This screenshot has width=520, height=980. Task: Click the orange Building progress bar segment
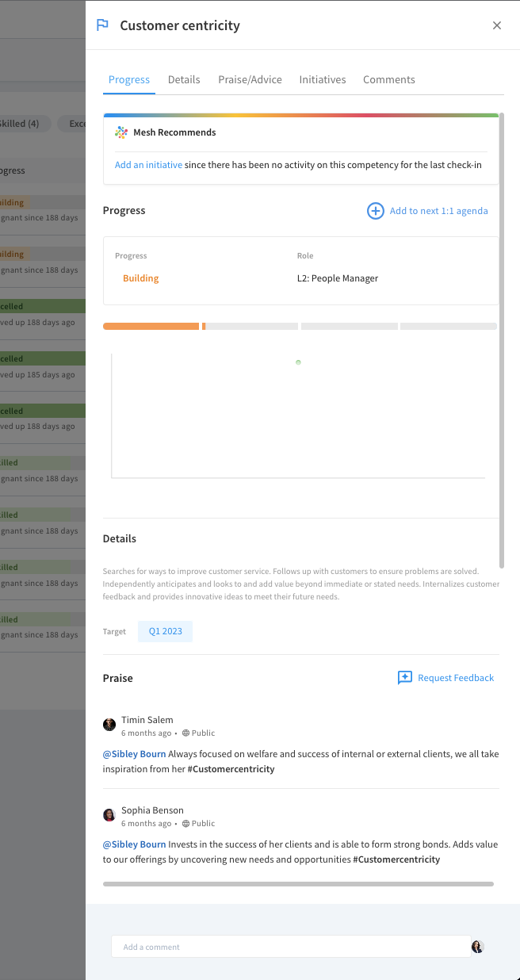(x=151, y=326)
